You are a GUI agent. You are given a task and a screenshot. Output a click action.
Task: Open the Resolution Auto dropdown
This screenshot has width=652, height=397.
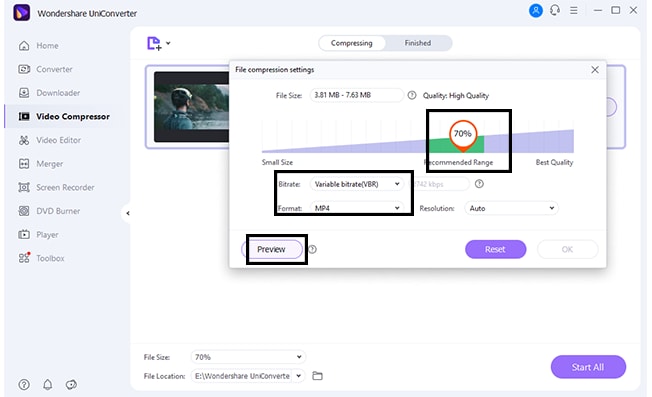tap(511, 208)
